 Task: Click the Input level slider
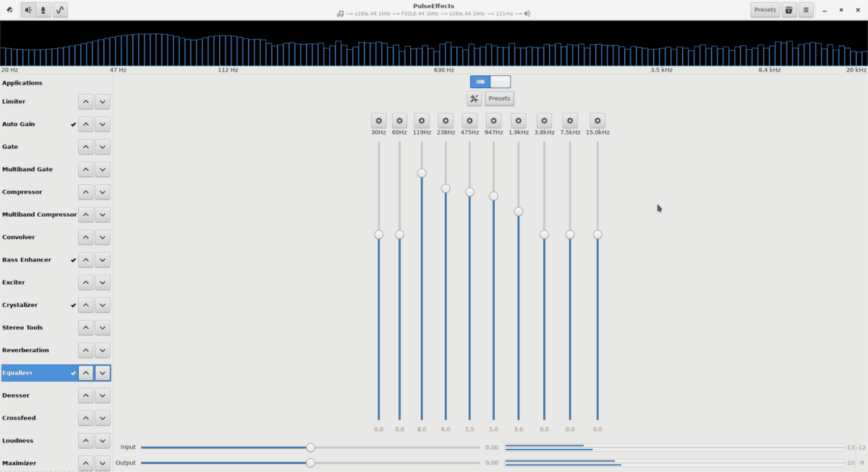pos(310,447)
